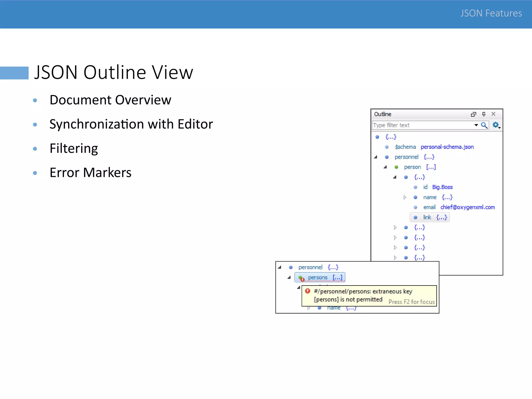Screen dimensions: 532x399
Task: Select $schema personal-schema.json node
Action: coord(434,147)
